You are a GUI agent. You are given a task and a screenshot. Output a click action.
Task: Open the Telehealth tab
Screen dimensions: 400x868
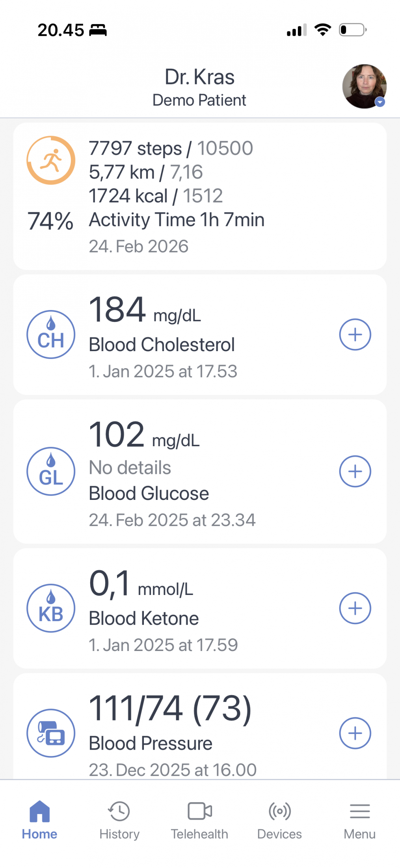pyautogui.click(x=199, y=820)
